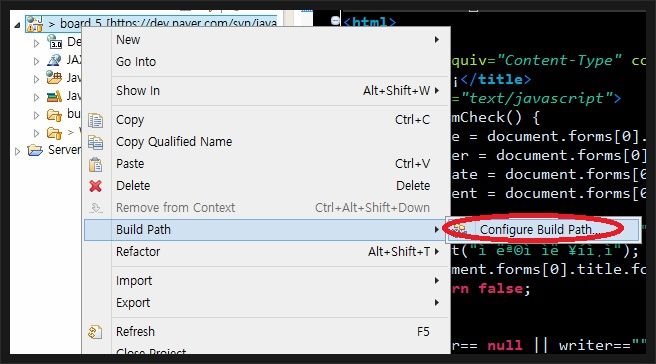The height and width of the screenshot is (364, 656).
Task: Click the Refresh icon
Action: (95, 332)
